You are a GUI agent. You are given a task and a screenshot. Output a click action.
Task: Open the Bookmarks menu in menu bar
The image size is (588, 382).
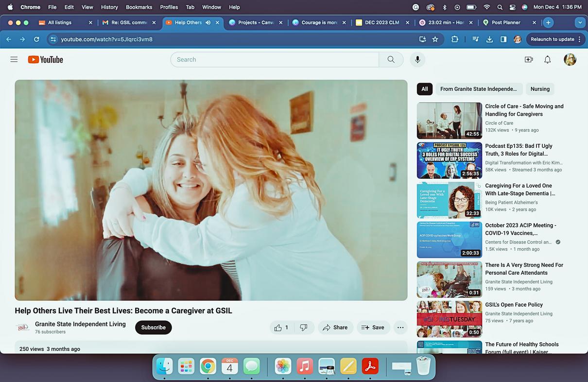pyautogui.click(x=139, y=7)
